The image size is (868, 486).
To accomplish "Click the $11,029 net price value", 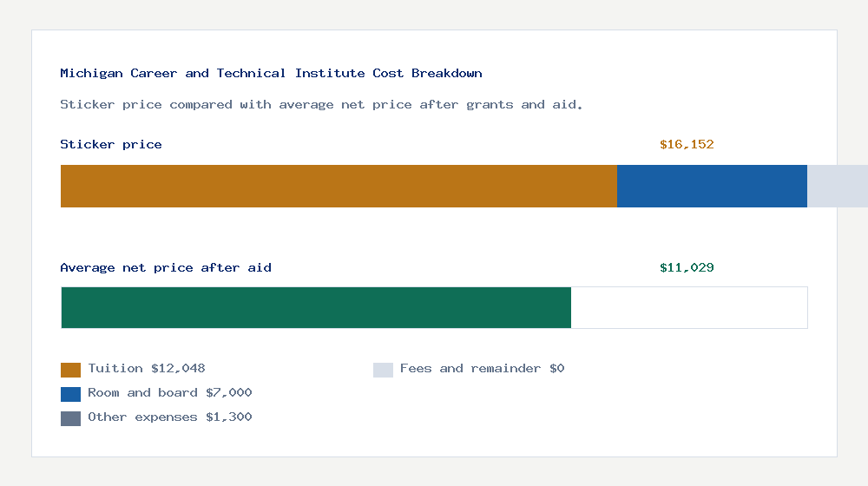I will click(687, 268).
